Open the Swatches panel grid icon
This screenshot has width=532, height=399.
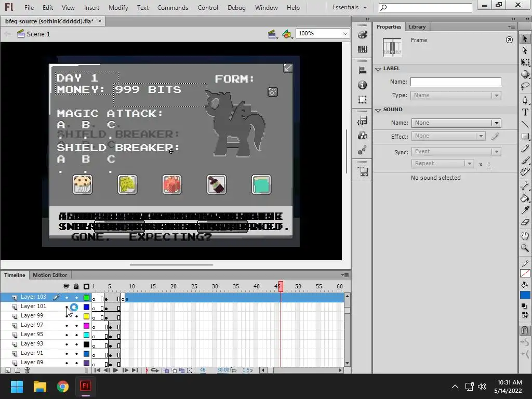pos(362,49)
